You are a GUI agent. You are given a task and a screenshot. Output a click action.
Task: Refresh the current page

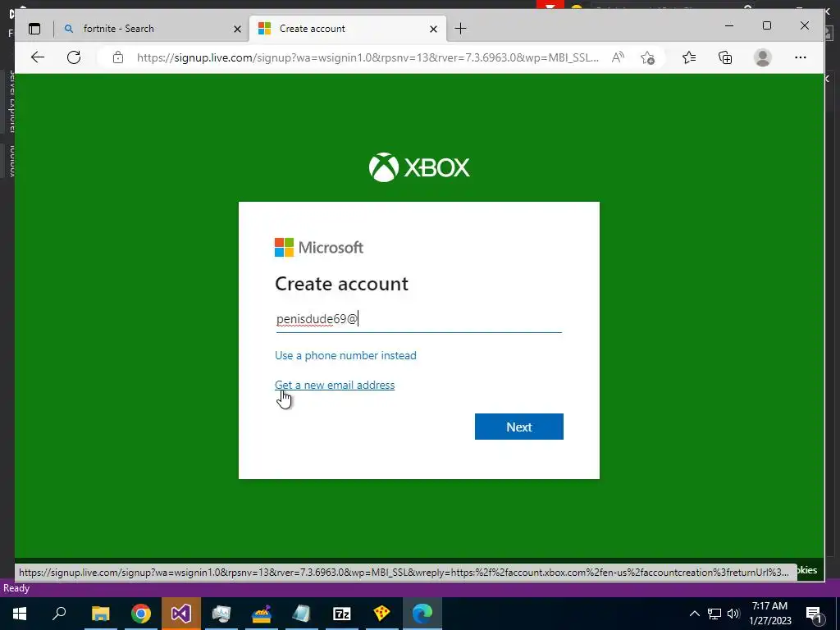pyautogui.click(x=74, y=57)
